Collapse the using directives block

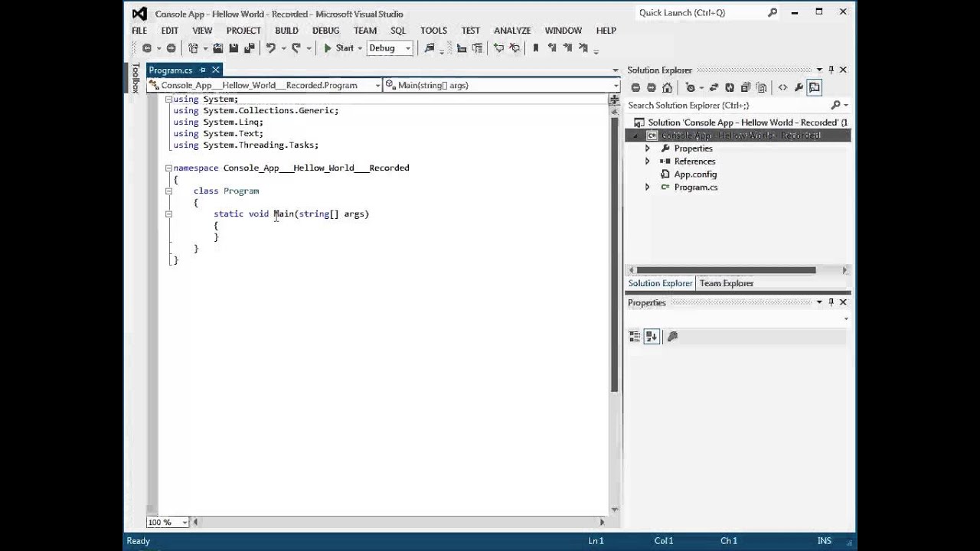168,99
